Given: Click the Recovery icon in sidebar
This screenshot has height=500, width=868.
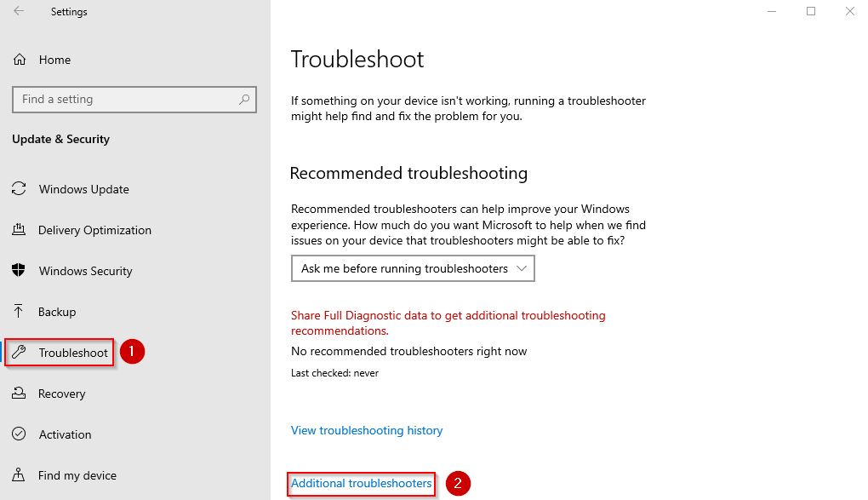Looking at the screenshot, I should pos(19,394).
